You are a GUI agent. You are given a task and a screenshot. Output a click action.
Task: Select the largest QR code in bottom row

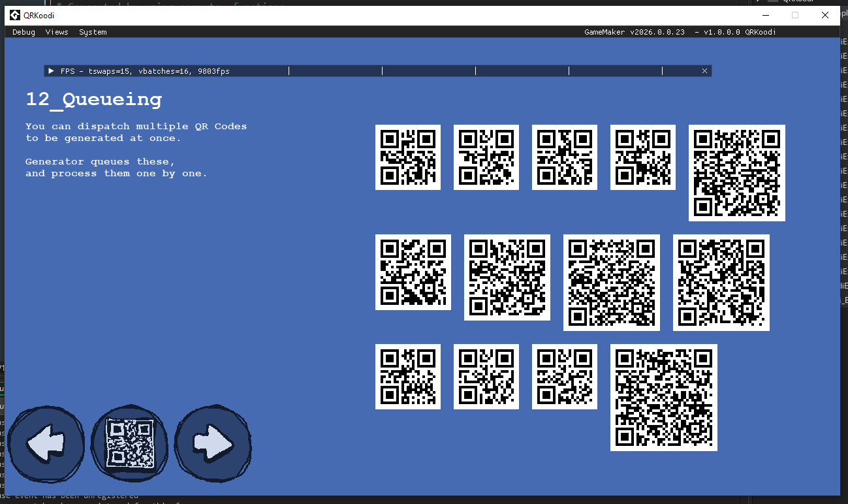click(664, 398)
